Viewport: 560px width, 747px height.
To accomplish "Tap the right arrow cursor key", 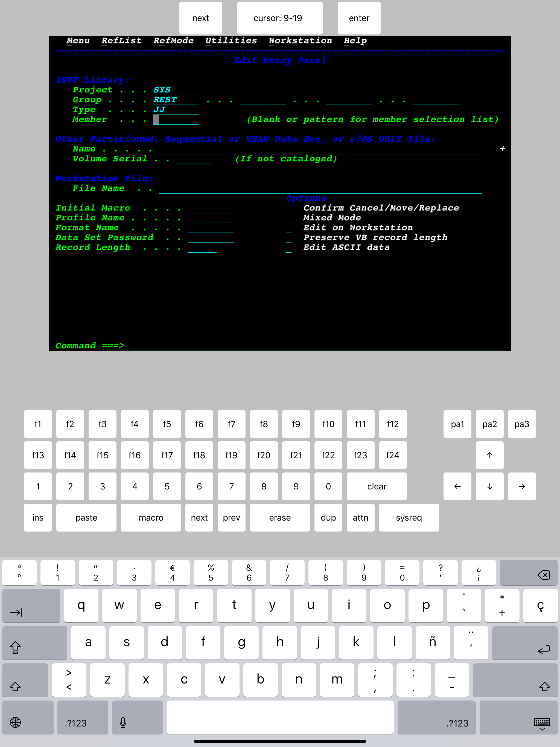I will click(522, 486).
